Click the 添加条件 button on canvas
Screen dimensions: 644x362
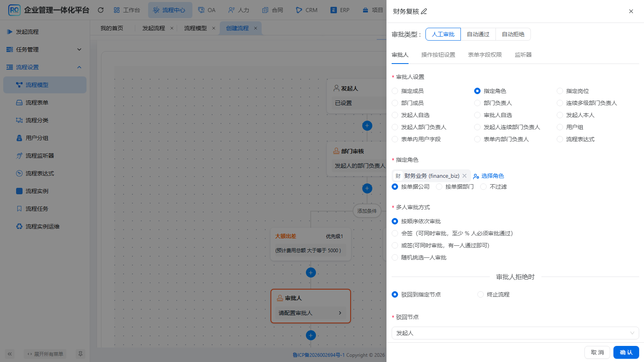tap(367, 211)
